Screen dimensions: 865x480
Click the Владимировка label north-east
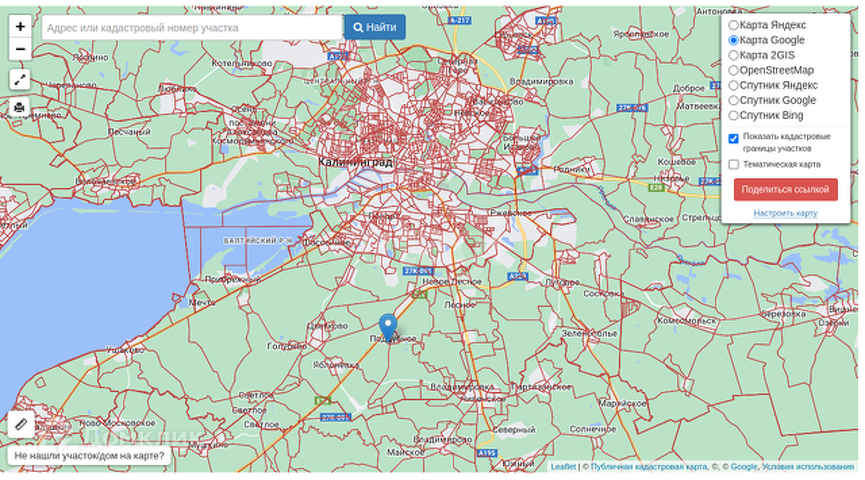point(541,82)
